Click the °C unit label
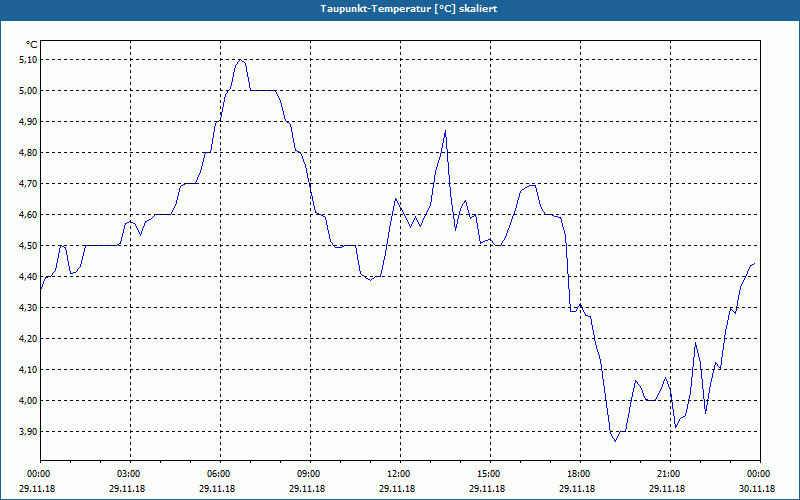The height and width of the screenshot is (500, 800). coord(31,45)
